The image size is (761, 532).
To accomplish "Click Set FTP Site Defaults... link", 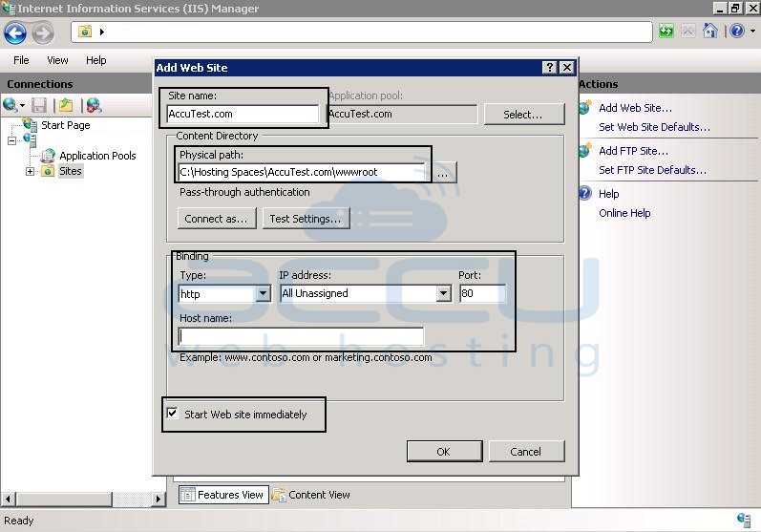I will 652,170.
